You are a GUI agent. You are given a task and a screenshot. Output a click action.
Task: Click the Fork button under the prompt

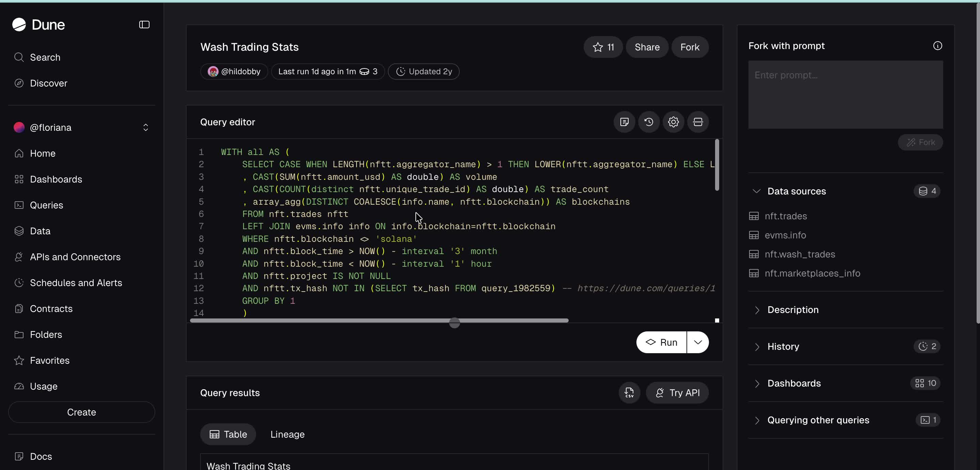(920, 142)
